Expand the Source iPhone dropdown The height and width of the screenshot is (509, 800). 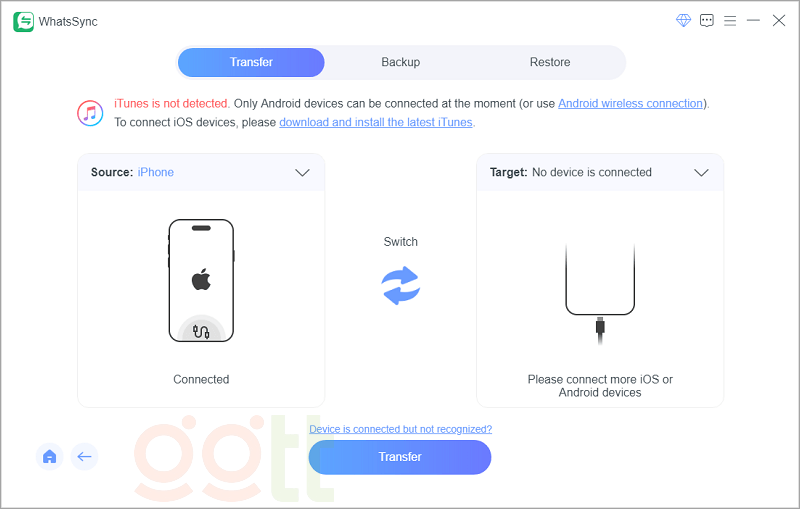303,172
